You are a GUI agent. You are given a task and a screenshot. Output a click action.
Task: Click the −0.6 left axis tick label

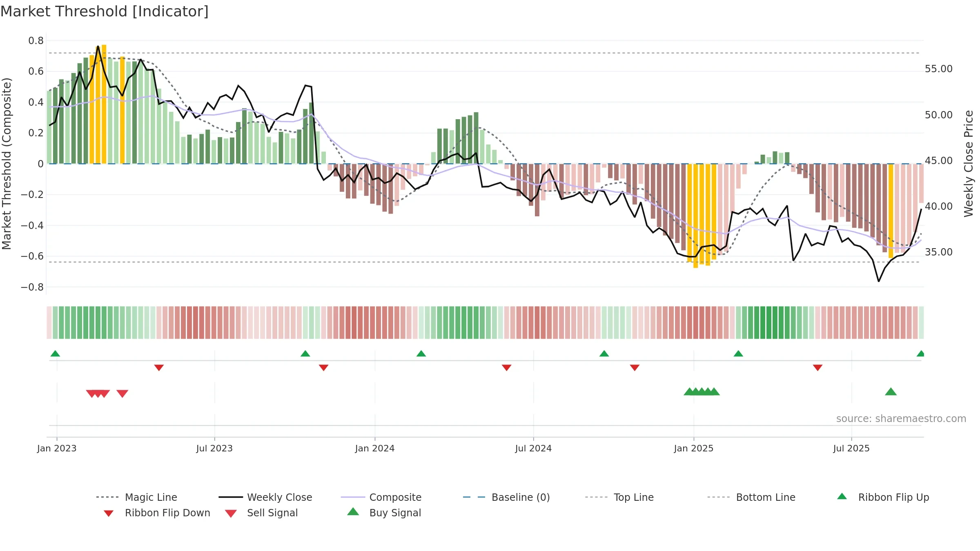click(x=32, y=256)
